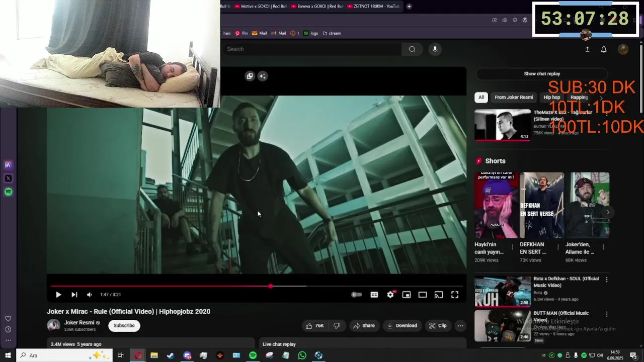644x362 pixels.
Task: Open options for Hayki'nin short
Action: (x=513, y=247)
